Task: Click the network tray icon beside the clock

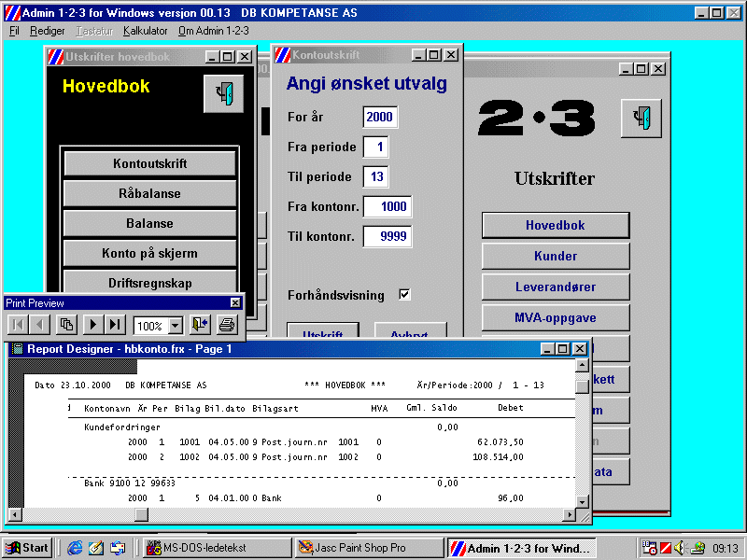Action: click(697, 548)
